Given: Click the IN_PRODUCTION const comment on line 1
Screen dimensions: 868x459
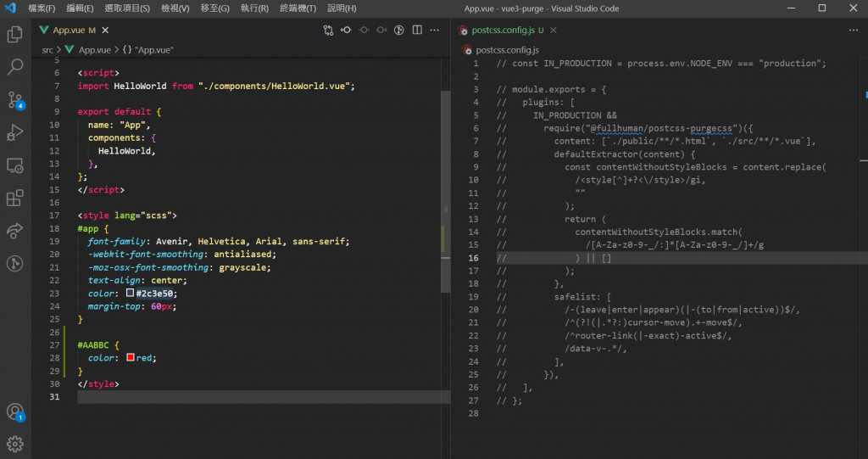Looking at the screenshot, I should click(661, 63).
